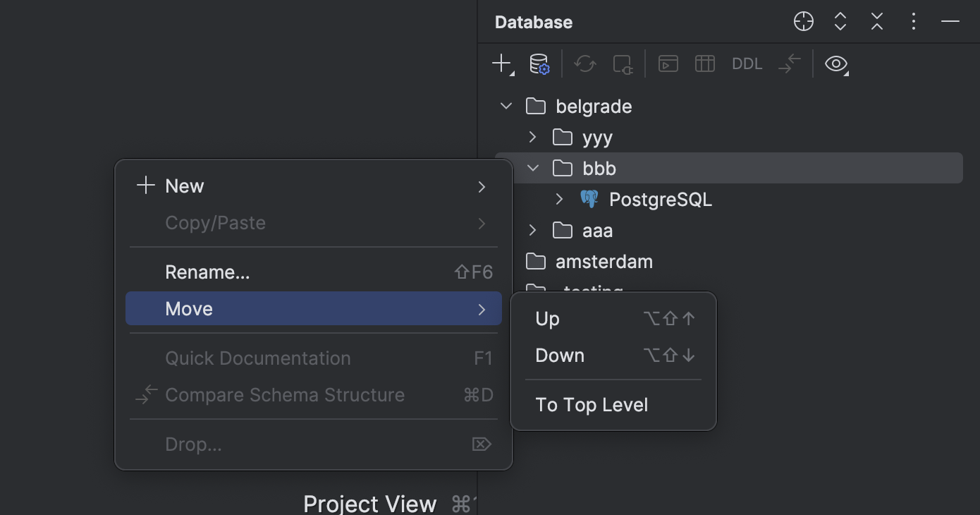
Task: Generate DDL definitions via the DDL icon
Action: click(746, 63)
